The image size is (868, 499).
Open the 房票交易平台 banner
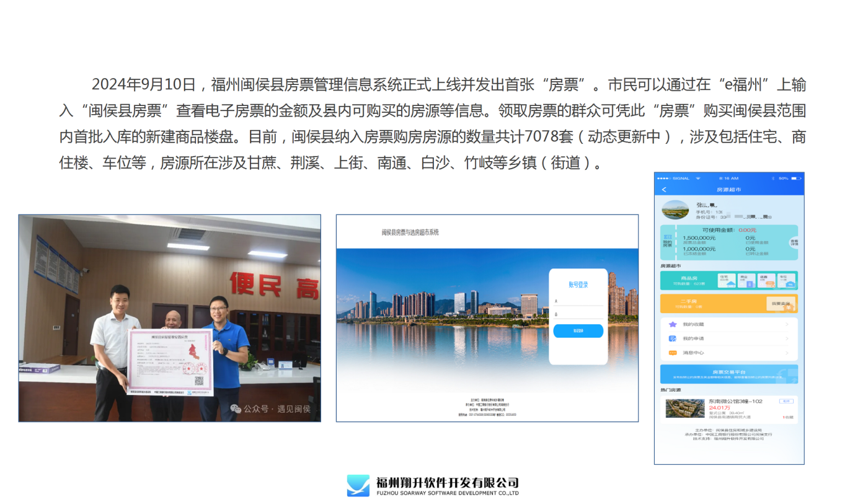point(728,374)
